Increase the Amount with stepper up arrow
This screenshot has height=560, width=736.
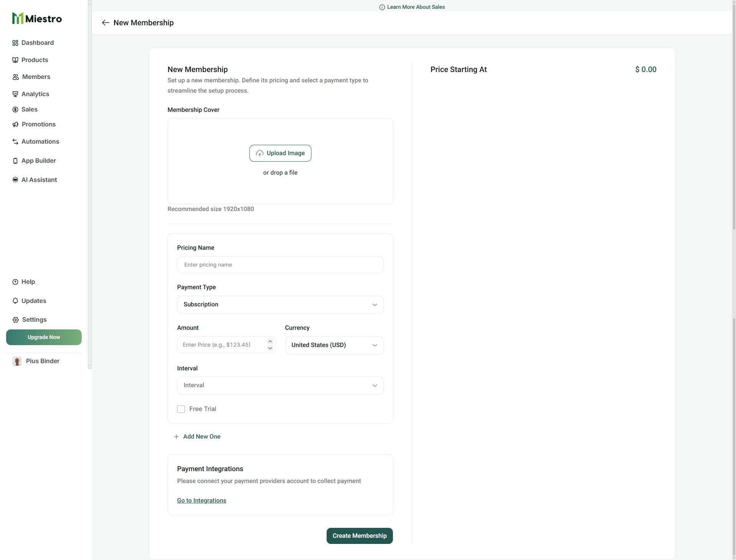270,341
